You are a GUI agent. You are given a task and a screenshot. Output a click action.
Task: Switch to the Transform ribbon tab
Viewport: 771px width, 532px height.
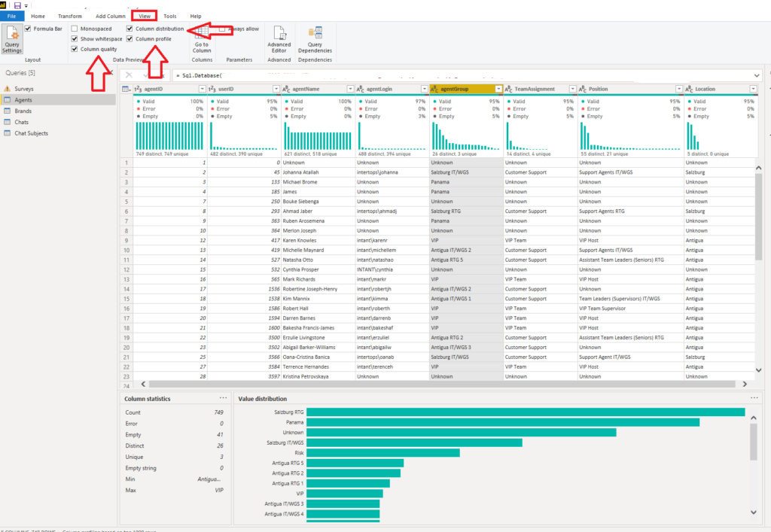(x=70, y=15)
